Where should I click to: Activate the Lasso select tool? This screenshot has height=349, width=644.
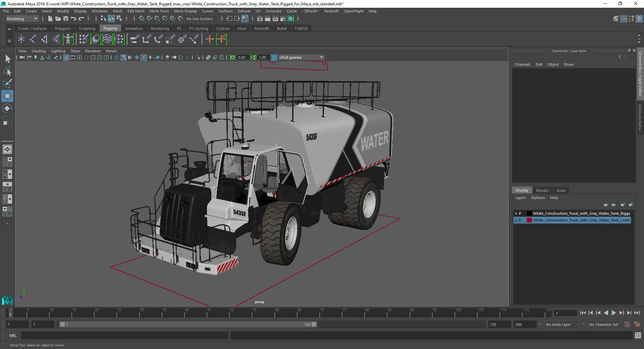coord(7,71)
